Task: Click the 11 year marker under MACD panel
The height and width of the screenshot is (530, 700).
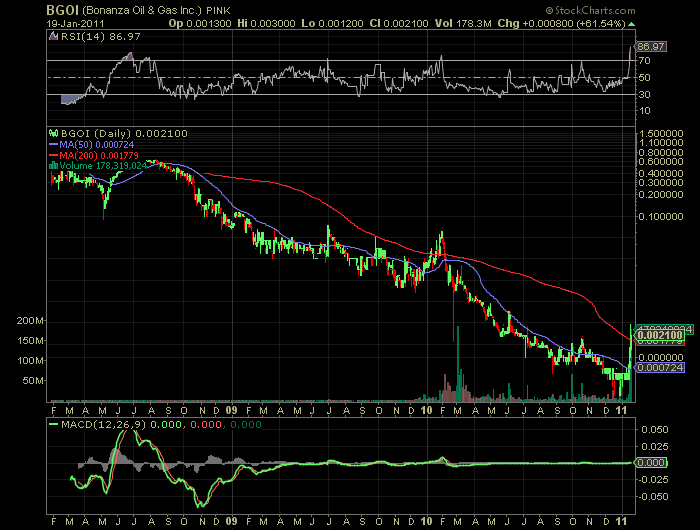Action: [622, 521]
